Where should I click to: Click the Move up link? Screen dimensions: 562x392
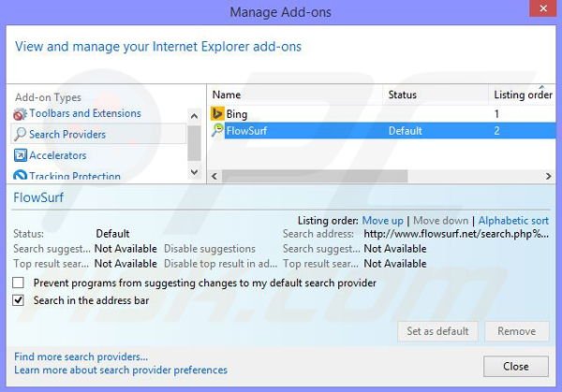[x=382, y=220]
